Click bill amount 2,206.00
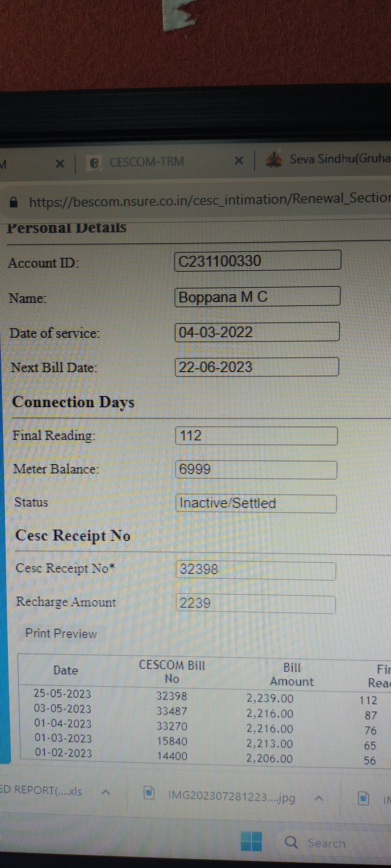391x868 pixels. coord(270,758)
